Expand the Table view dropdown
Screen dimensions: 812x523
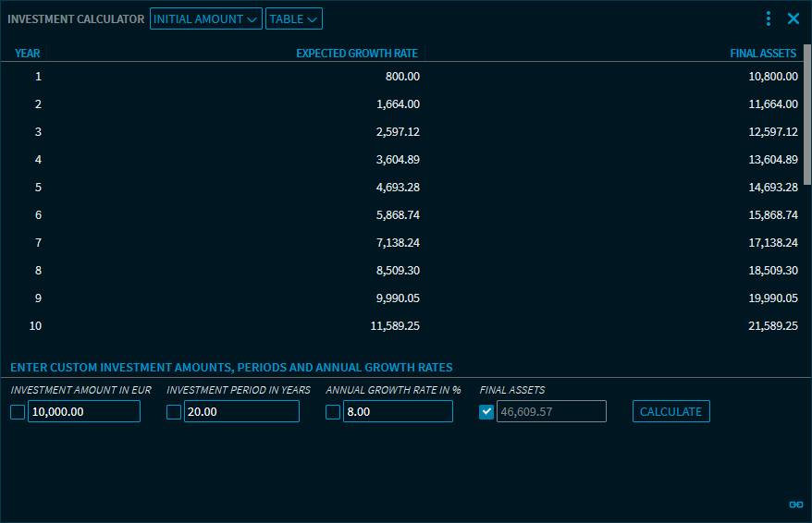pyautogui.click(x=293, y=18)
